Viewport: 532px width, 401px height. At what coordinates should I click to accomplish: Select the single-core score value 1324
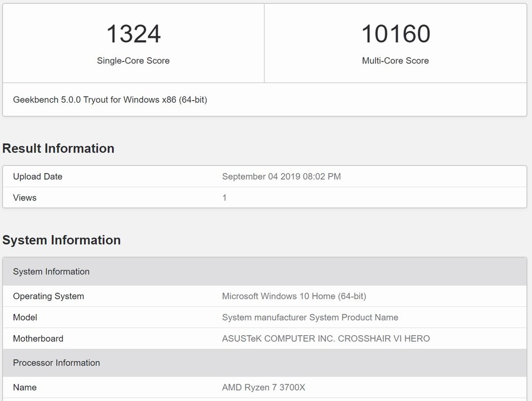[x=133, y=34]
